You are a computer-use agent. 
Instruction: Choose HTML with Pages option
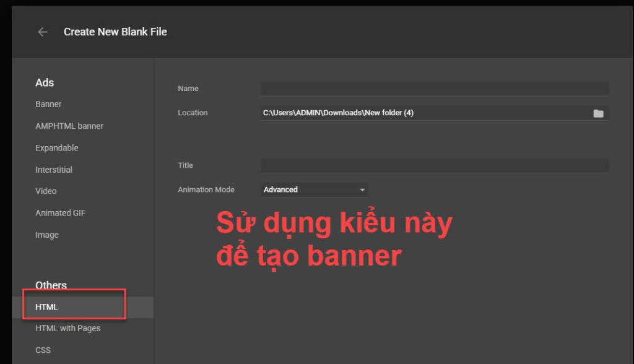point(67,328)
